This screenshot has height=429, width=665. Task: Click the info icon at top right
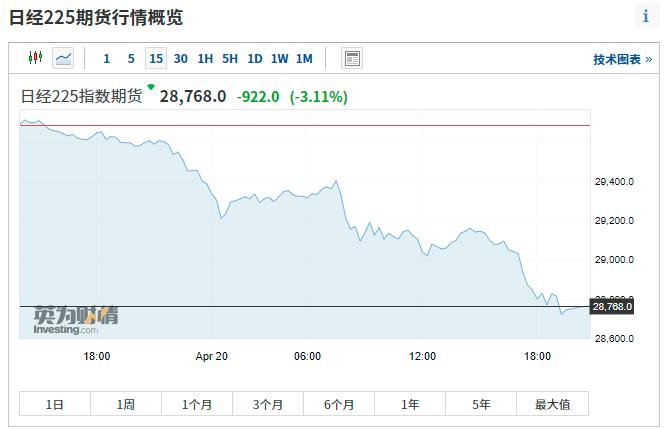[x=645, y=16]
